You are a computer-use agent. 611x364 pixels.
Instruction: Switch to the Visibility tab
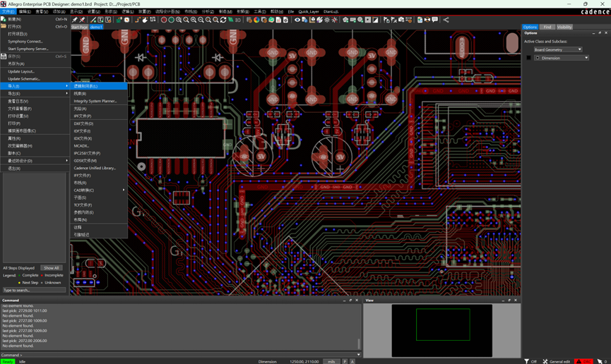[564, 27]
